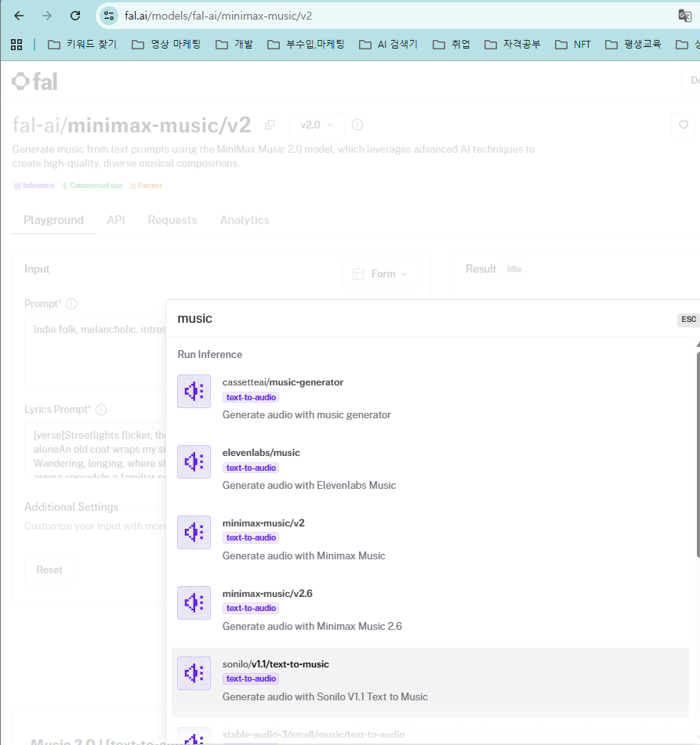Open the v2.0 version dropdown

[316, 125]
